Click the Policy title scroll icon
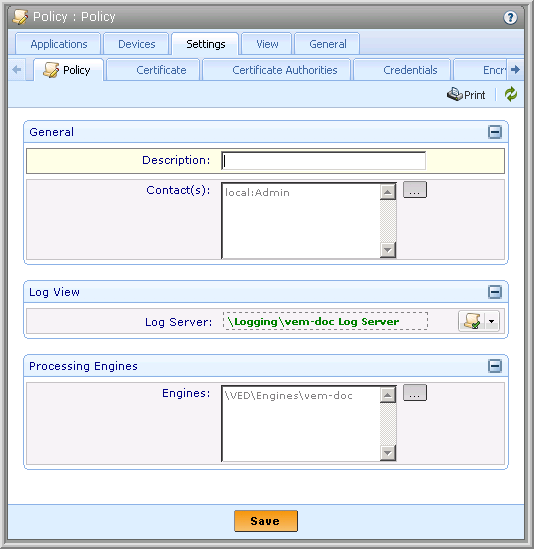Viewport: 534px width, 549px height. point(20,17)
